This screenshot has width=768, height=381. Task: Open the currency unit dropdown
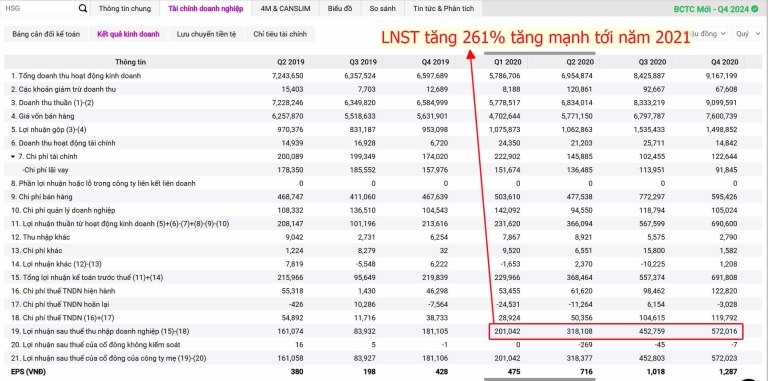(x=709, y=34)
